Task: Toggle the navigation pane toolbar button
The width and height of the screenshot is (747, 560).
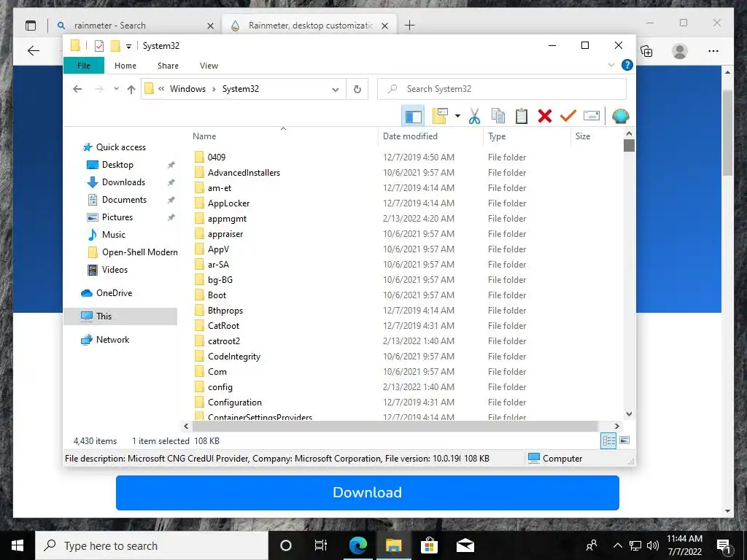Action: [413, 116]
